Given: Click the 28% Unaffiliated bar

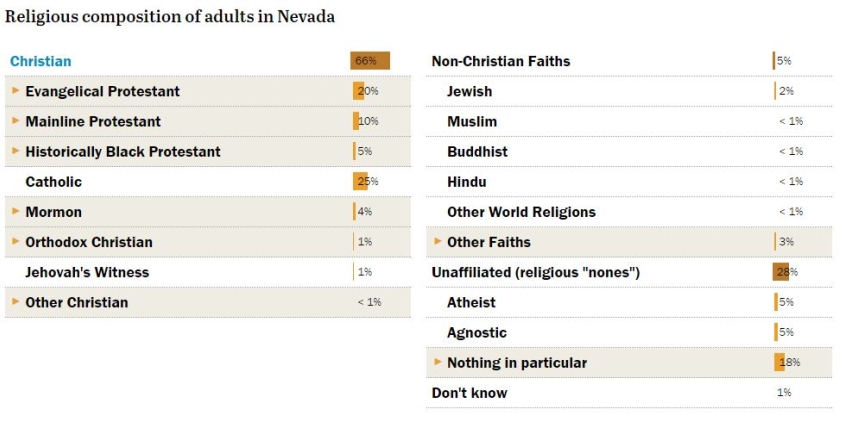Looking at the screenshot, I should click(x=781, y=272).
